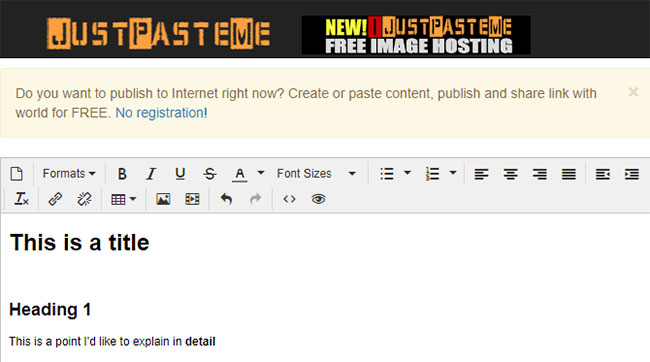The image size is (650, 362).
Task: Preview the document with eye icon
Action: 318,199
